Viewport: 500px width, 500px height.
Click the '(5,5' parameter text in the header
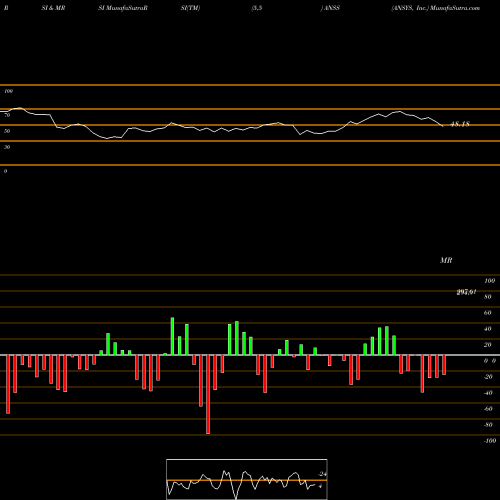[x=257, y=8]
